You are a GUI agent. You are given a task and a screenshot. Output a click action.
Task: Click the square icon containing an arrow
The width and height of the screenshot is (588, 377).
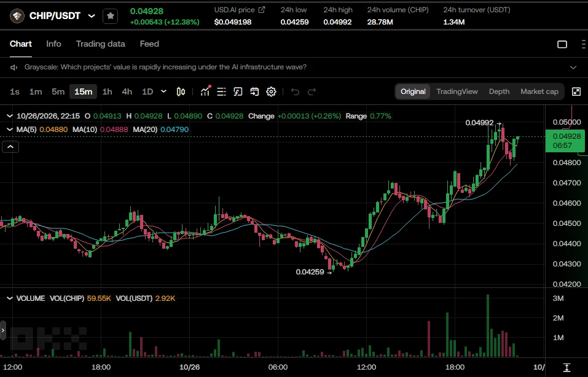[x=238, y=91]
